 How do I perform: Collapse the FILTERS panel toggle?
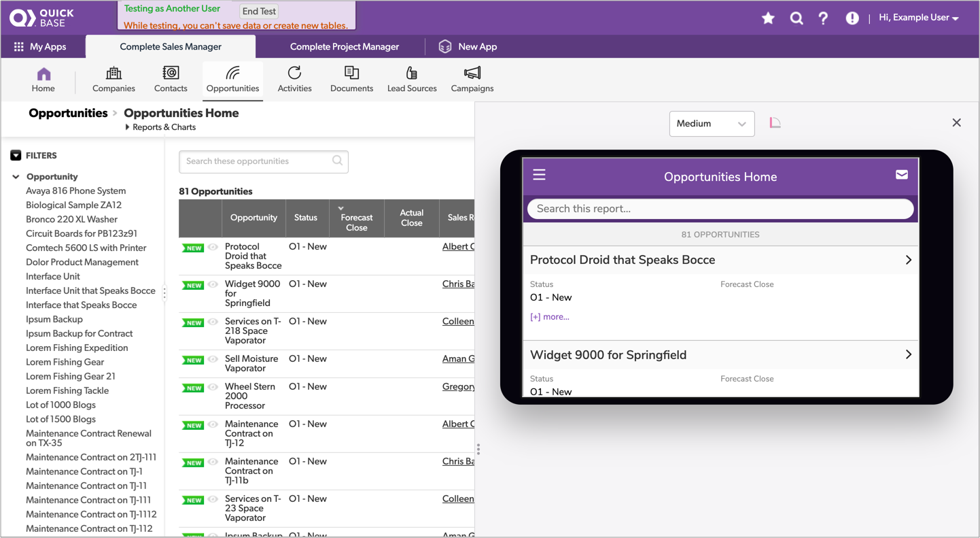click(x=16, y=156)
